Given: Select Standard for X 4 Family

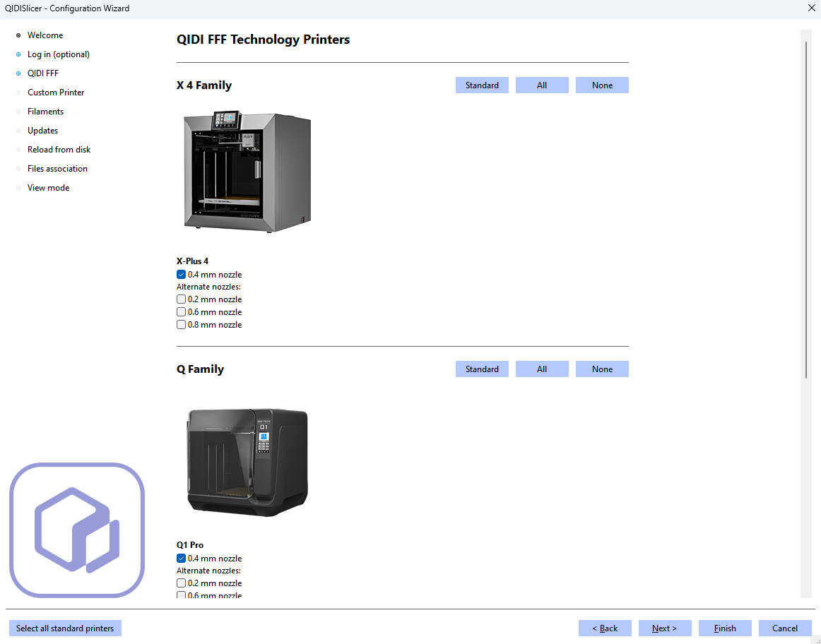Looking at the screenshot, I should pos(482,85).
